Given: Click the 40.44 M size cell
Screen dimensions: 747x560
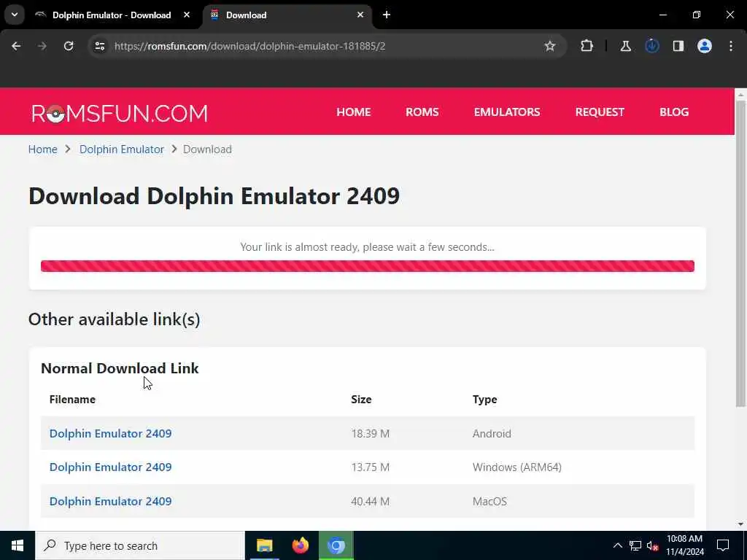Looking at the screenshot, I should [370, 502].
